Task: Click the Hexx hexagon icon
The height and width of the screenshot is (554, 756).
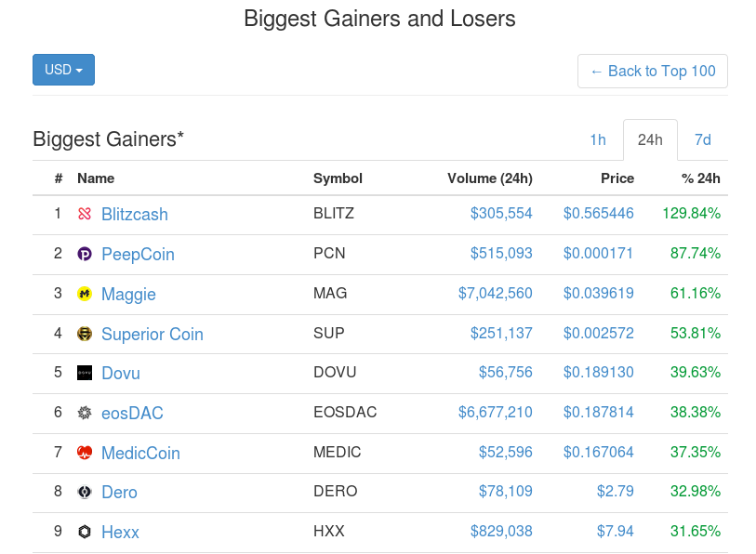Action: (85, 532)
